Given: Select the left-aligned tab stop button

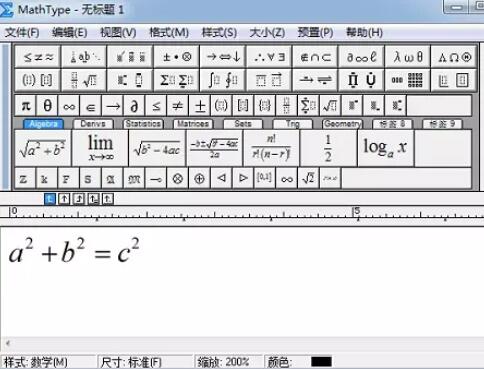Looking at the screenshot, I should click(x=50, y=199).
